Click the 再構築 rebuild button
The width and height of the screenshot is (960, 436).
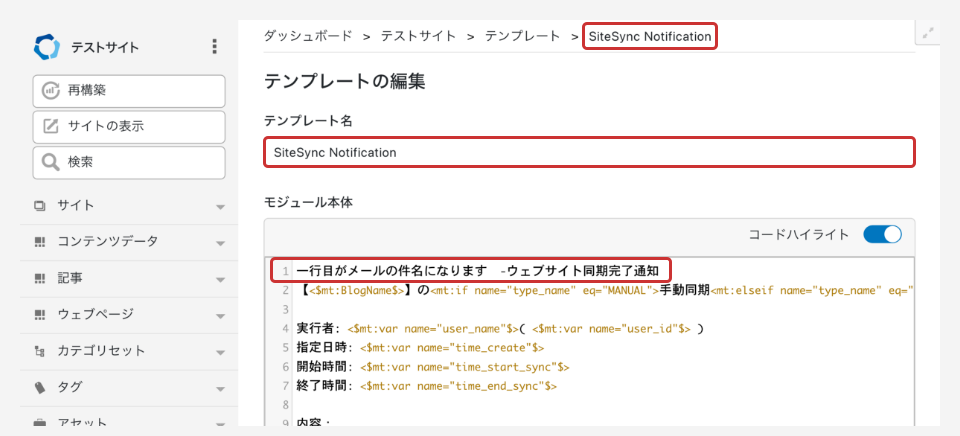click(x=128, y=91)
